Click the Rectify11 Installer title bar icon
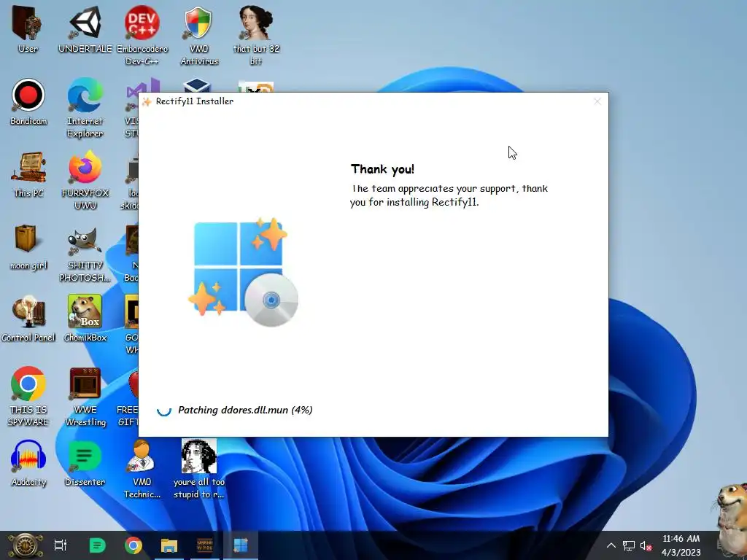Screen dimensions: 747x560 click(147, 101)
